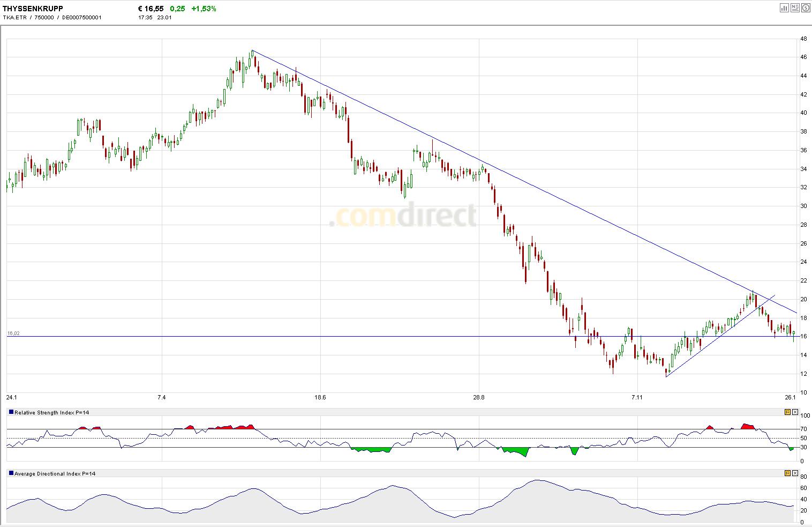Click the 7.11 date label on time axis
The height and width of the screenshot is (527, 812).
point(637,398)
